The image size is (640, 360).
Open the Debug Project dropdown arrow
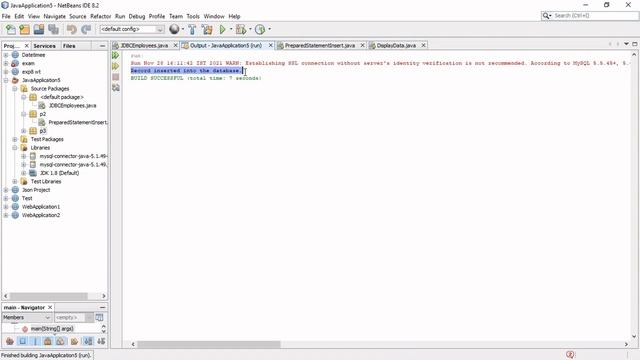point(250,29)
